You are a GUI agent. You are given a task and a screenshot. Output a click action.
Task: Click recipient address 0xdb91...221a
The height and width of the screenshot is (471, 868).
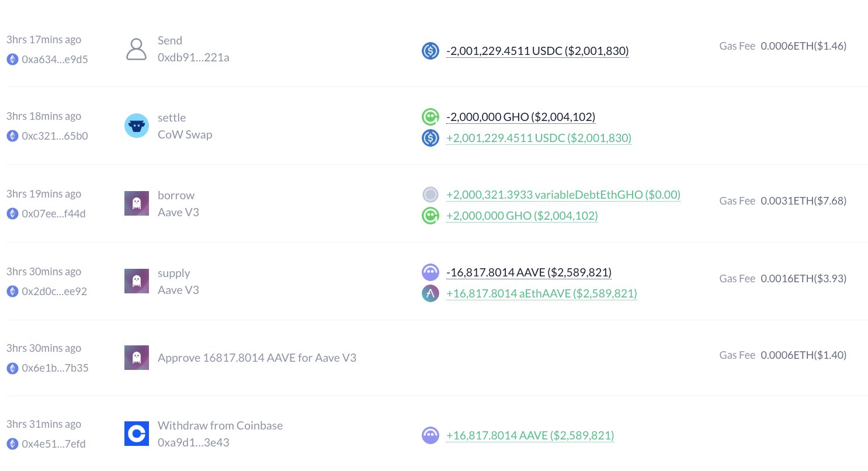click(193, 57)
